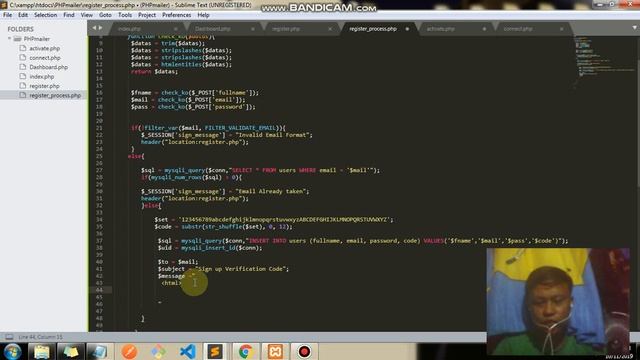Viewport: 640px width, 360px height.
Task: Select the register_process.php tab
Action: coord(373,29)
